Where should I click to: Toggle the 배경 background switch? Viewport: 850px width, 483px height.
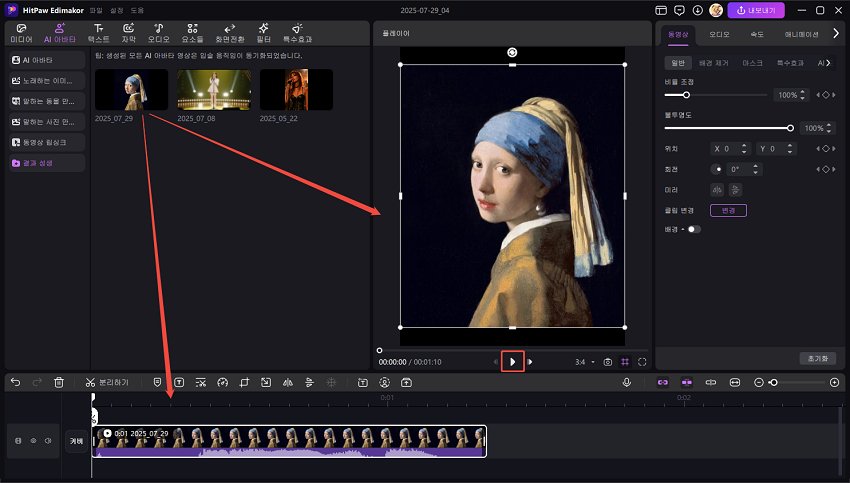click(694, 229)
